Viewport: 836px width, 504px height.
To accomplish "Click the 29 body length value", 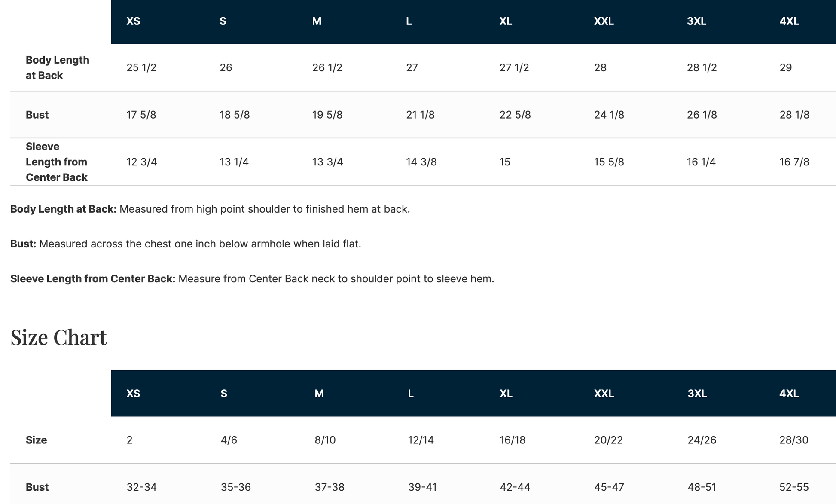I will [x=785, y=67].
